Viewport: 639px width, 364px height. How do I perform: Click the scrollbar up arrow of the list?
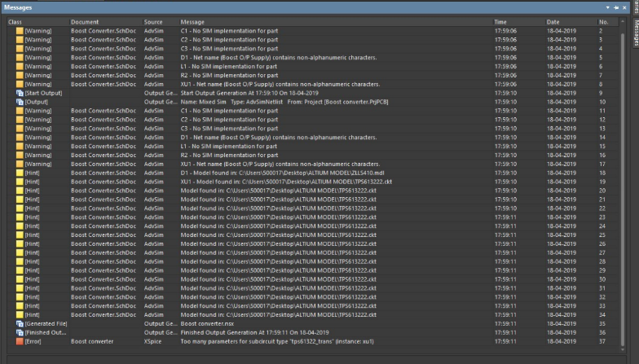[x=623, y=21]
